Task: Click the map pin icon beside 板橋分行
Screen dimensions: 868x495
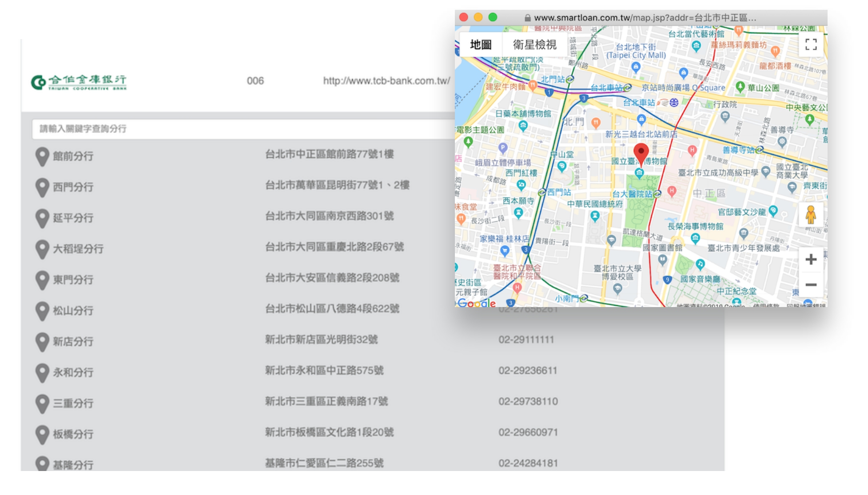Action: tap(42, 435)
